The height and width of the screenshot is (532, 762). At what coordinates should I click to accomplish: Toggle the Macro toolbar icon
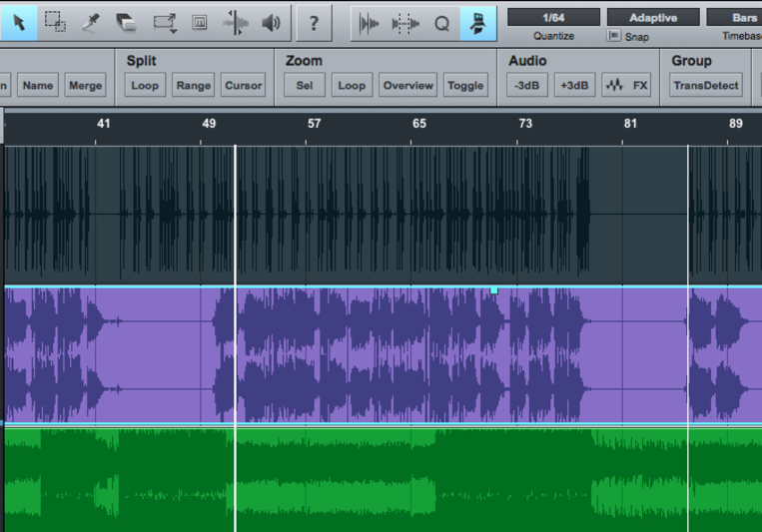pyautogui.click(x=478, y=23)
